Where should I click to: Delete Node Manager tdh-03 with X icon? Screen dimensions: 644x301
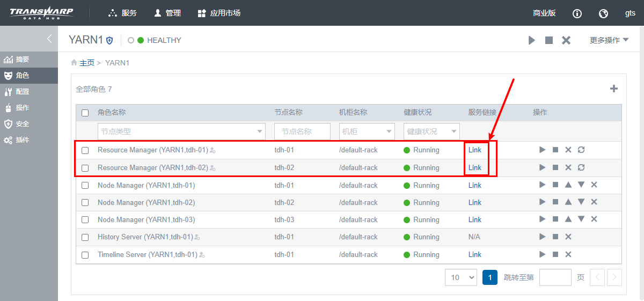pyautogui.click(x=594, y=219)
